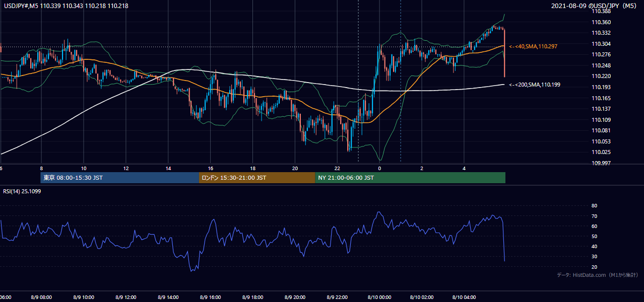Click the 8/9 18:00 date label

[x=253, y=297]
